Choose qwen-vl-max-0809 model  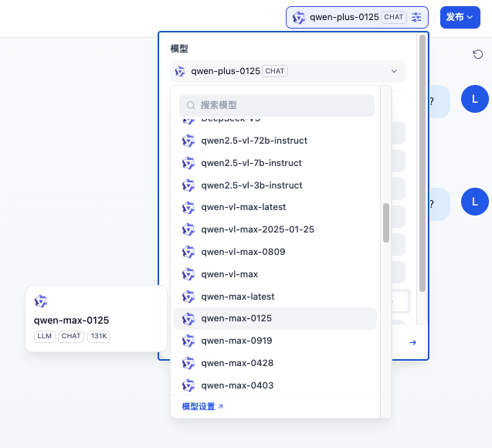[x=275, y=252]
